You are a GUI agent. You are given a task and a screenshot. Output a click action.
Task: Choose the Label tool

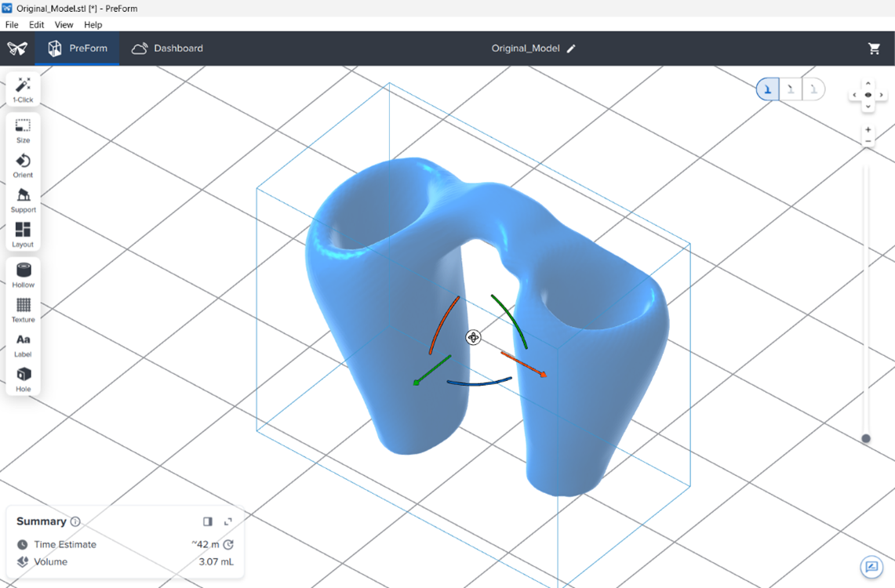pos(23,343)
